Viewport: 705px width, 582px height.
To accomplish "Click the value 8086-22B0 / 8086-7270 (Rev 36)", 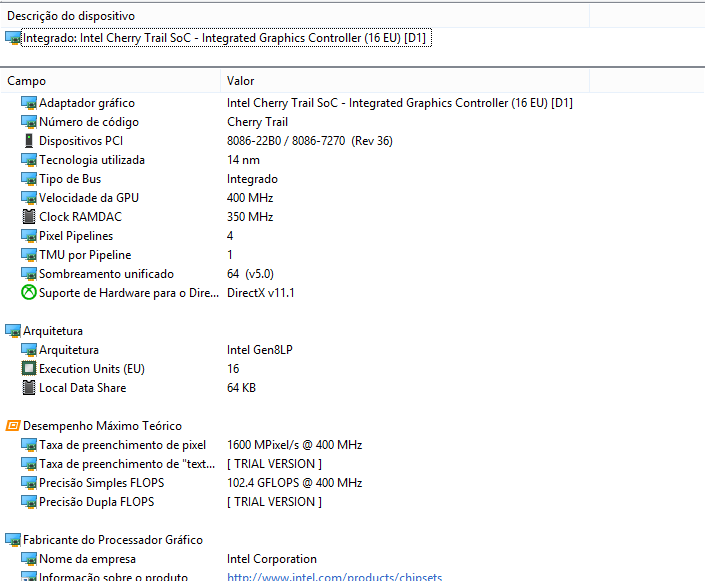I will point(310,141).
